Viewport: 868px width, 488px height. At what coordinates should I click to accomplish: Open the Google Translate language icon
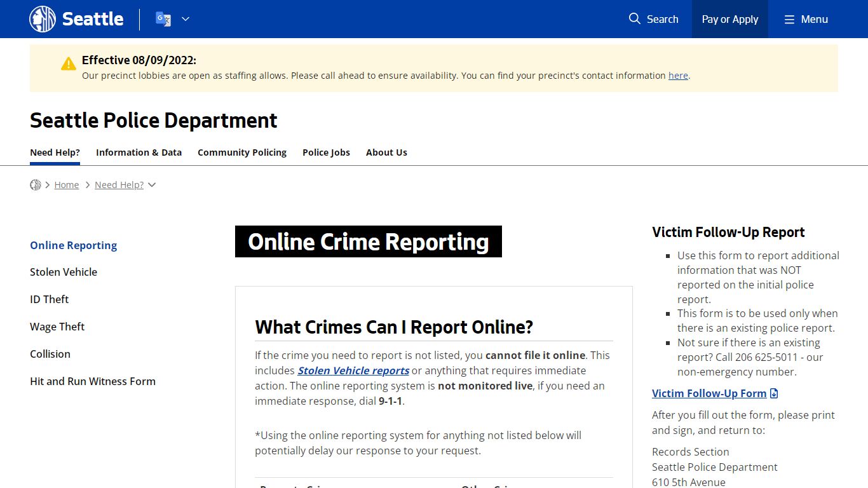(x=163, y=19)
